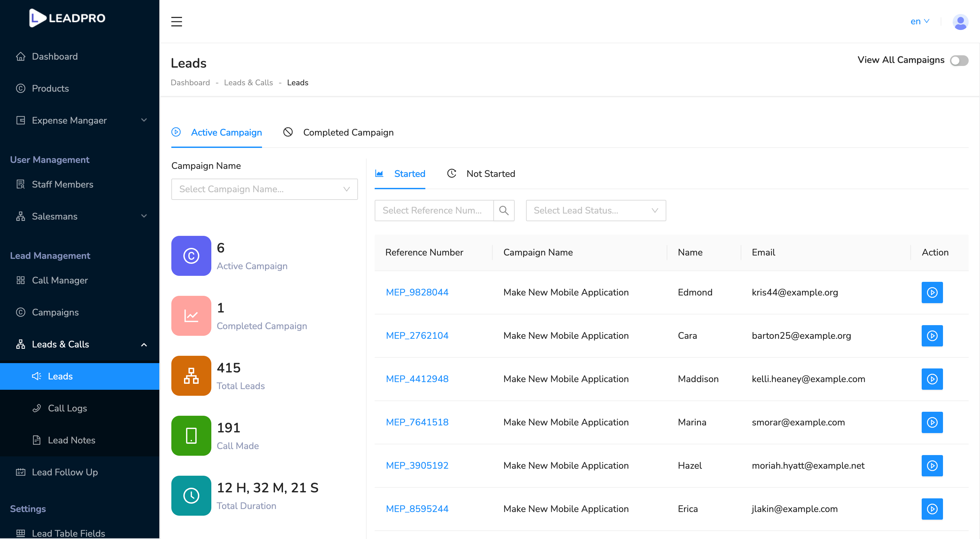Screen dimensions: 980x539
Task: Click the orange Total Leads stat icon
Action: tap(191, 375)
